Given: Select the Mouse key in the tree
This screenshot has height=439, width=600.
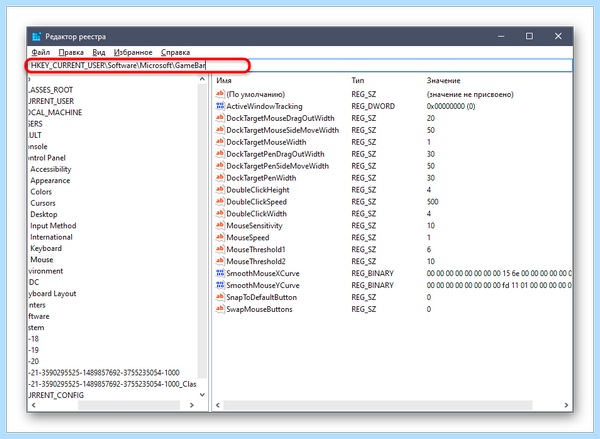Looking at the screenshot, I should click(42, 259).
